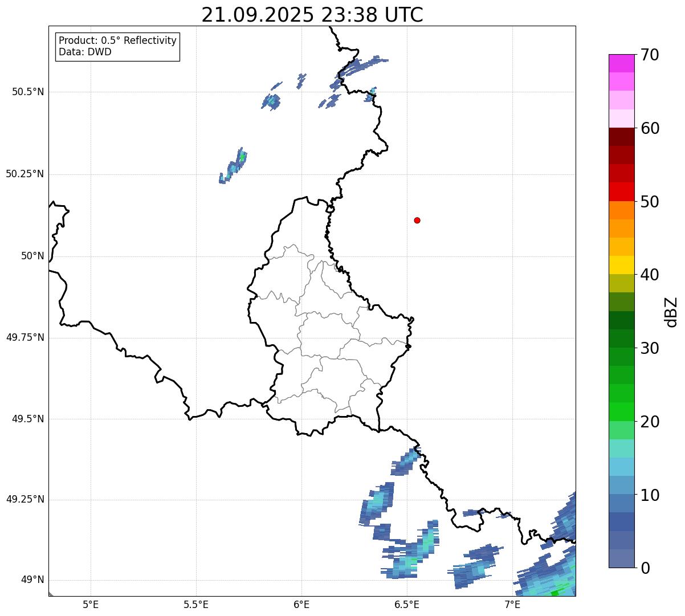Image resolution: width=685 pixels, height=616 pixels.
Task: Click the 6°E longitude axis label
Action: [301, 604]
